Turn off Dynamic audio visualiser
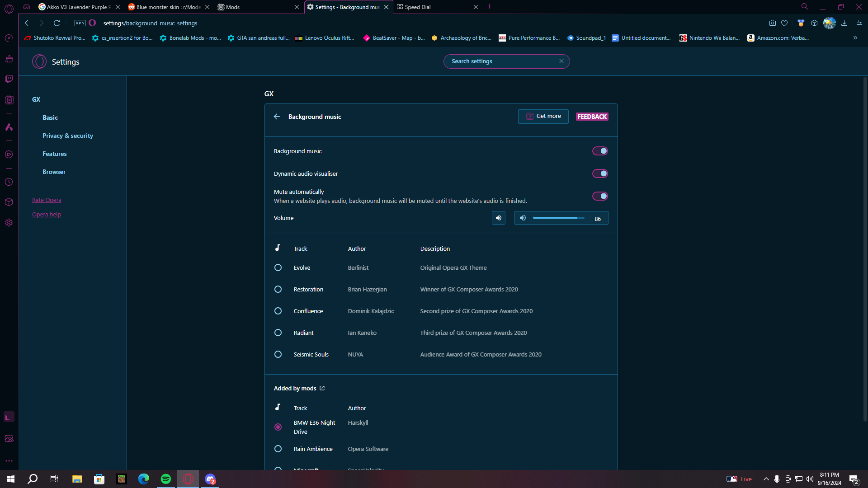 [600, 174]
